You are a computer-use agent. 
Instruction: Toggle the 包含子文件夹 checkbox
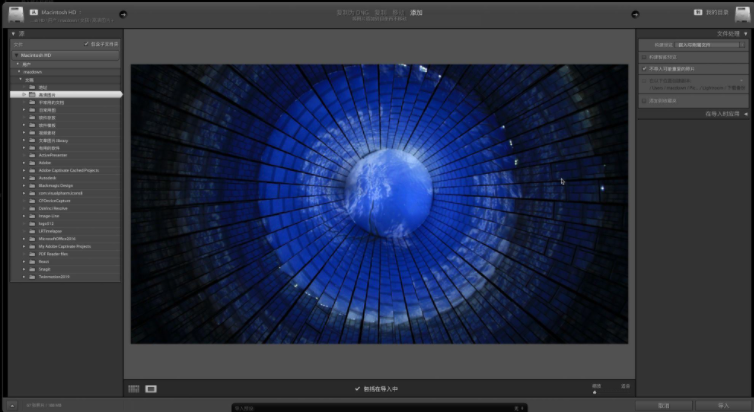88,44
